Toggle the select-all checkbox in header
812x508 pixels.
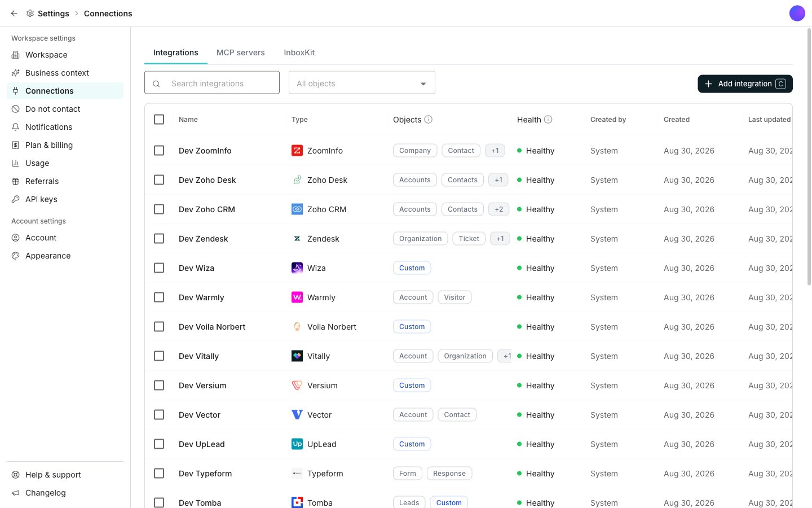159,120
